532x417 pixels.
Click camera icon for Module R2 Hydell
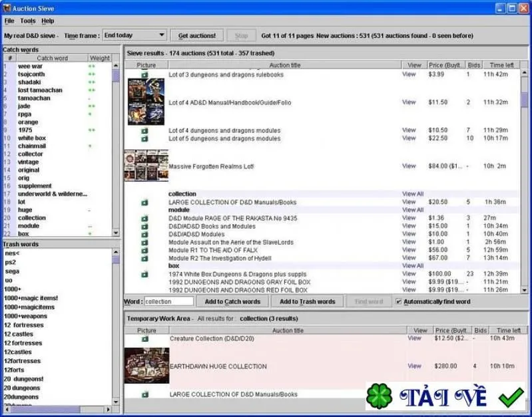click(144, 258)
